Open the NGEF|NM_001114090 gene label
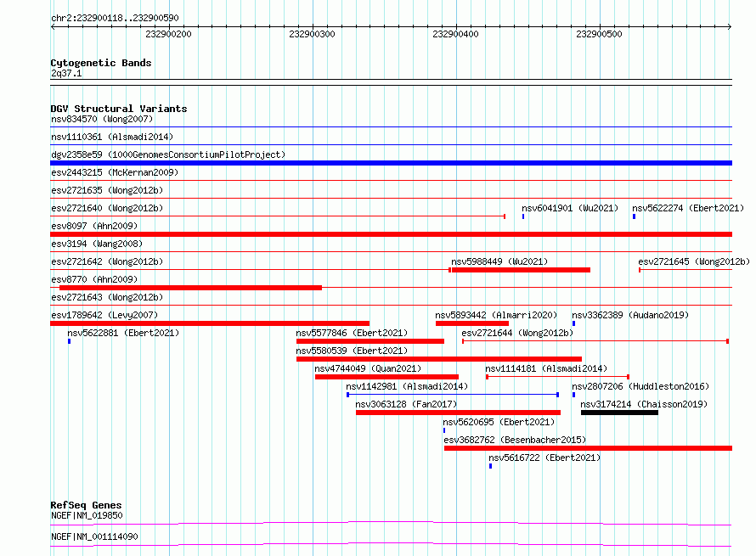 coord(94,536)
